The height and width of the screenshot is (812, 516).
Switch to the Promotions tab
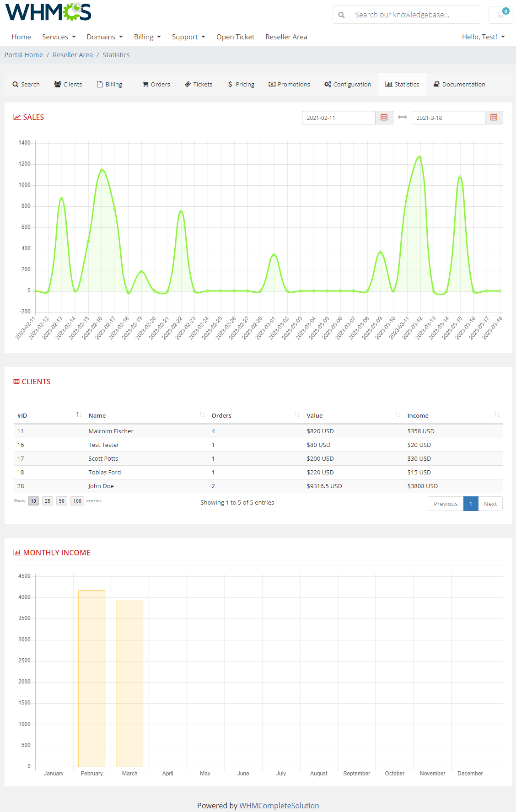click(289, 84)
